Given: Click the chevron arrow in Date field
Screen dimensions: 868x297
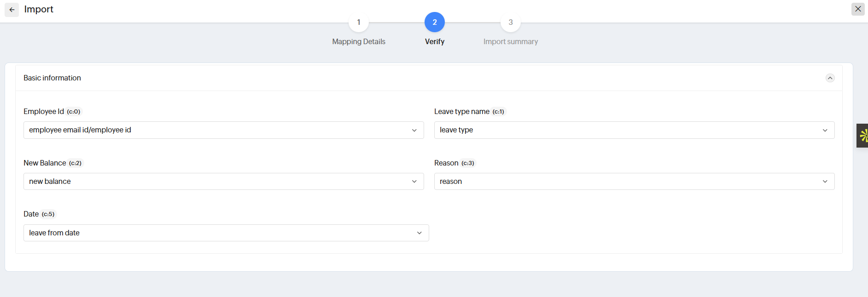Looking at the screenshot, I should point(419,233).
